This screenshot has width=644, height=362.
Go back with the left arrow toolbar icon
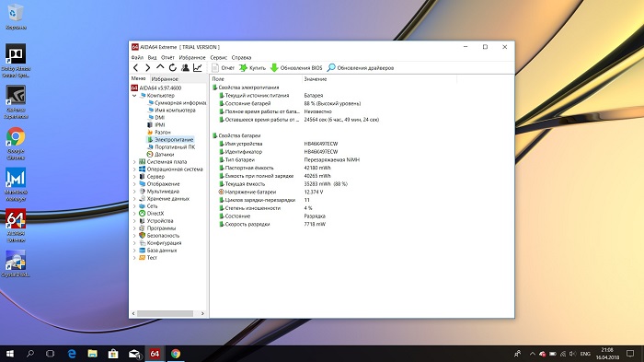click(x=136, y=68)
